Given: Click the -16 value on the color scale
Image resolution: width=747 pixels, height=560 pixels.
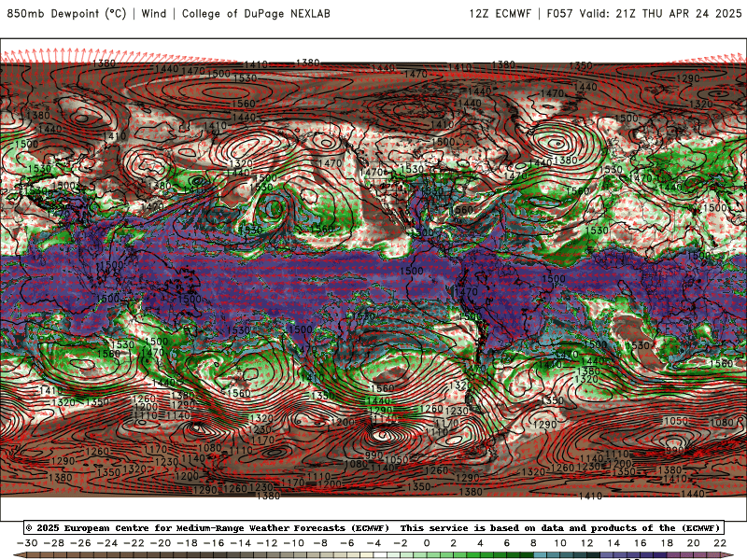Looking at the screenshot, I should (x=214, y=543).
